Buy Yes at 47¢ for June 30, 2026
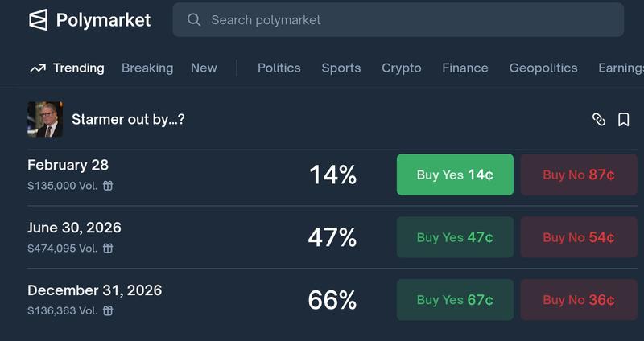Viewport: 644px width, 341px height. click(455, 237)
